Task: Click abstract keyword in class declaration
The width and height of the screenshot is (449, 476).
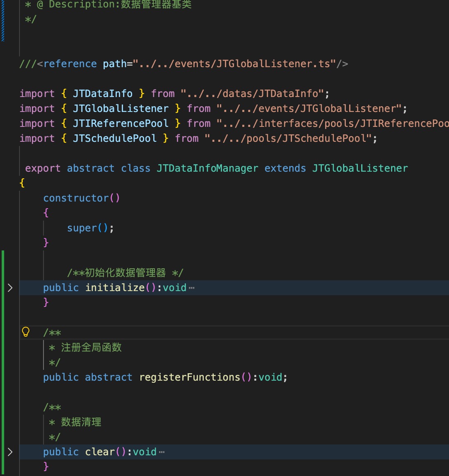Action: [x=91, y=168]
